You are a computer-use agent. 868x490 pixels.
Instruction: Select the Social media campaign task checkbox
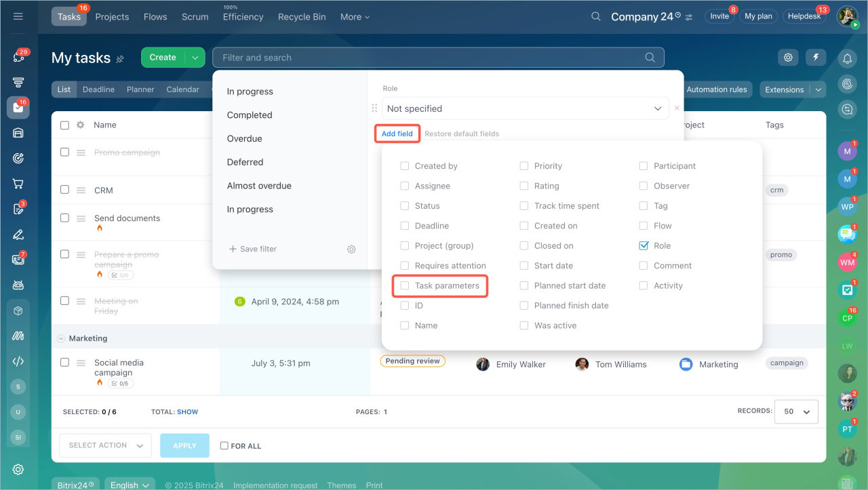64,363
